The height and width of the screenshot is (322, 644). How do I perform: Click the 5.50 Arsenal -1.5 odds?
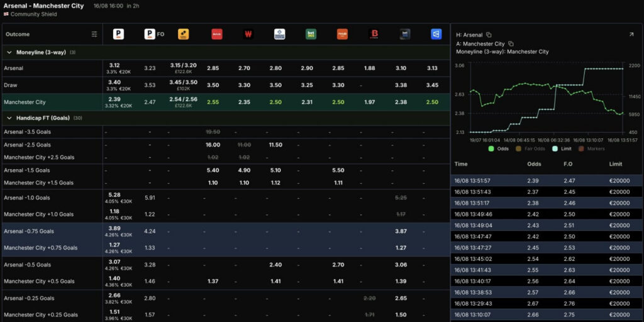[x=338, y=170]
